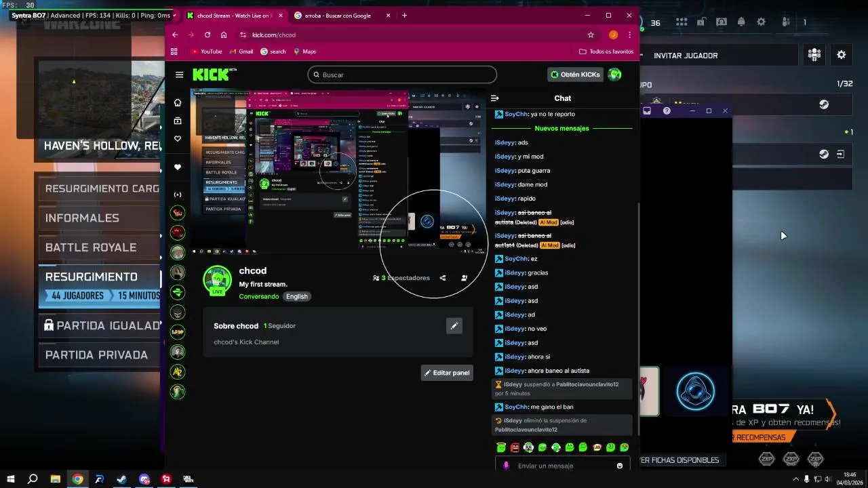Open Windows Start menu
Image resolution: width=868 pixels, height=488 pixels.
click(10, 479)
